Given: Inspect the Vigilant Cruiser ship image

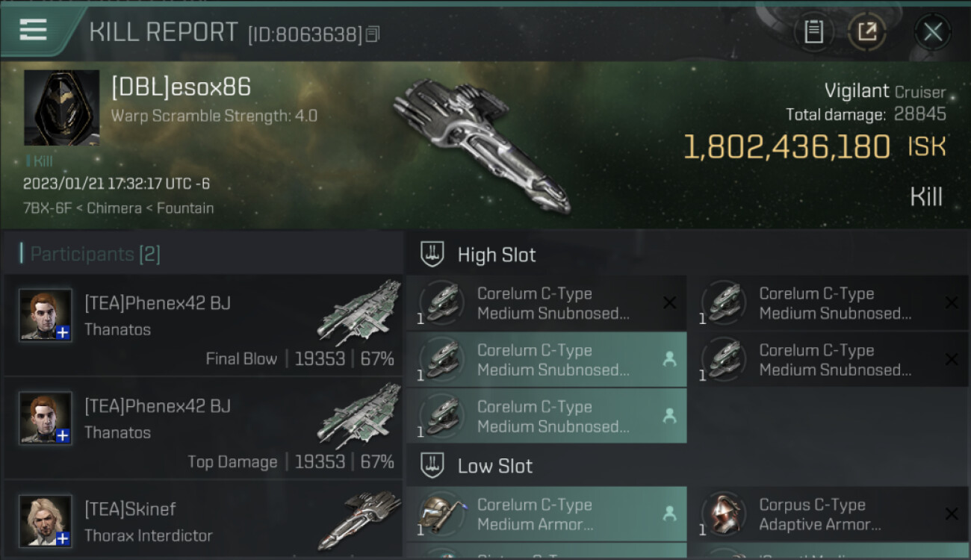Looking at the screenshot, I should [x=482, y=144].
